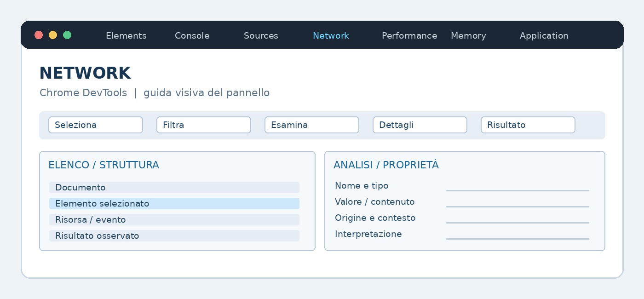Click the ANALISI / PROPRIETÀ panel heading
Image resolution: width=644 pixels, height=299 pixels.
point(386,165)
